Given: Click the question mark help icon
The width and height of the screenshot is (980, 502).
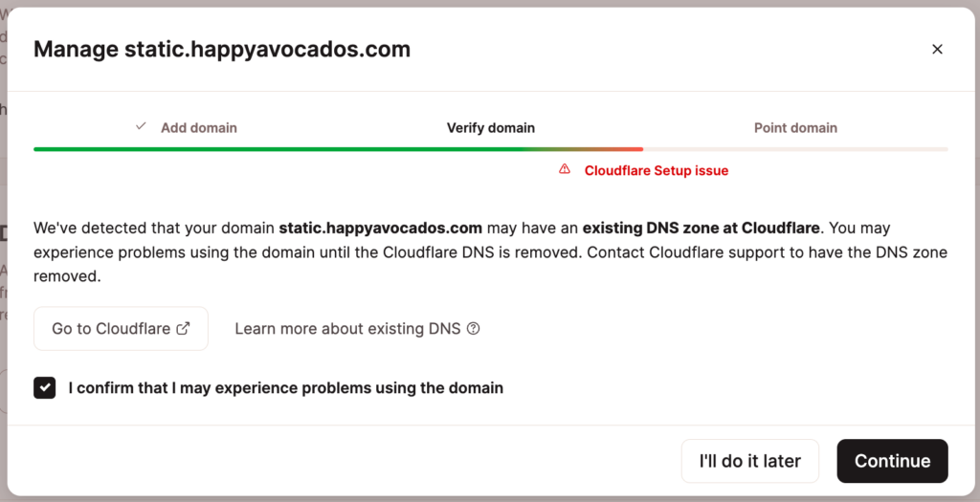Looking at the screenshot, I should (473, 329).
